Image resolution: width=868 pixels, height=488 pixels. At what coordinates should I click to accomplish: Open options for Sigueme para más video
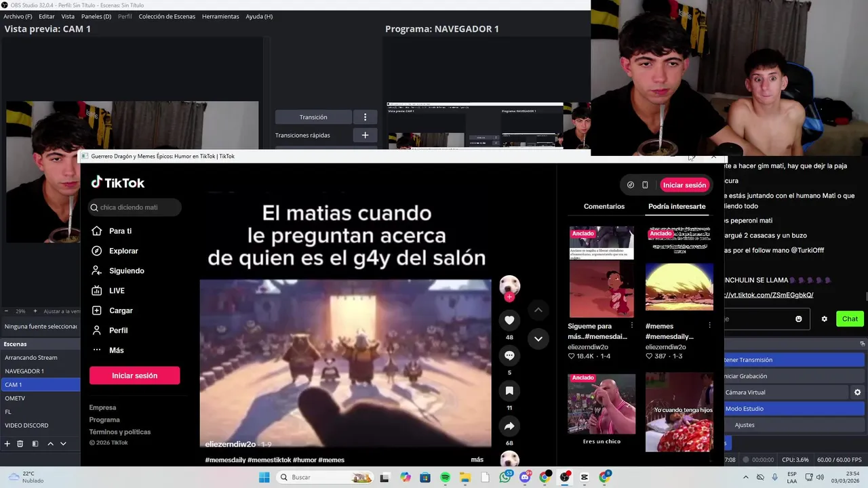coord(632,325)
